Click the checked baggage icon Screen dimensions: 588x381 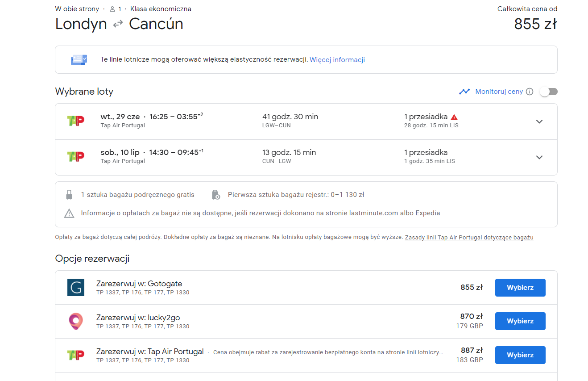(x=215, y=195)
